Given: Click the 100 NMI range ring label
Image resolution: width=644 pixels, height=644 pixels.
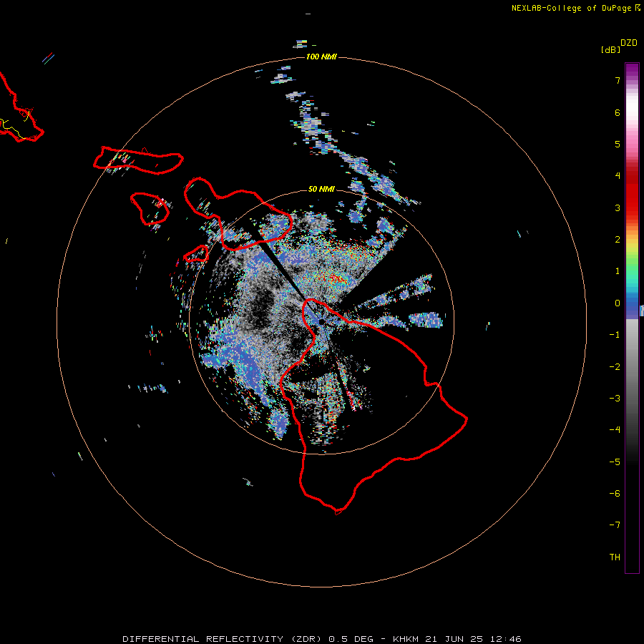Looking at the screenshot, I should [x=321, y=57].
